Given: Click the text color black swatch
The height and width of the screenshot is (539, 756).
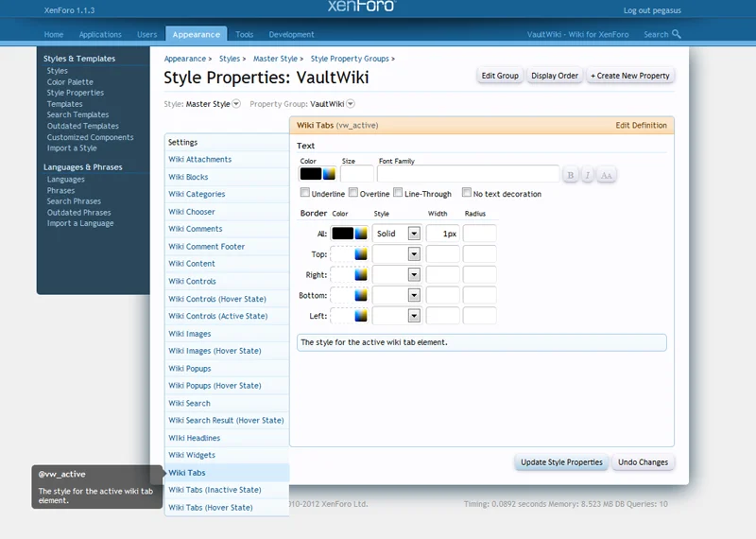Looking at the screenshot, I should [311, 174].
